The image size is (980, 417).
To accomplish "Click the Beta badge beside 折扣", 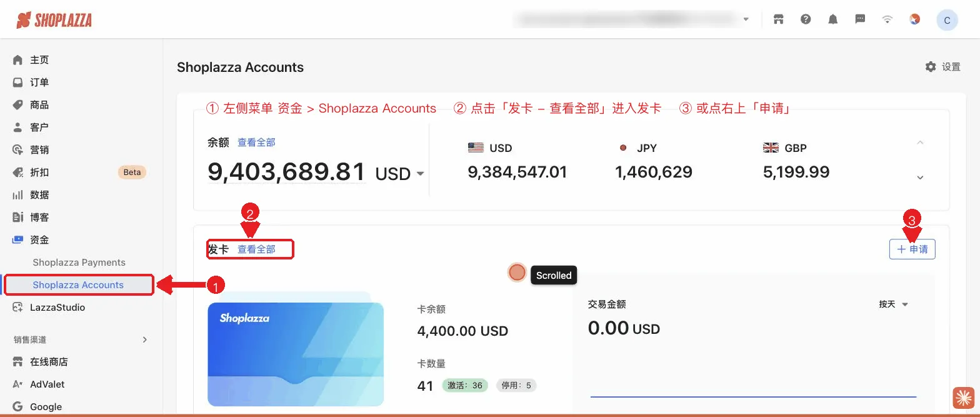I will 132,173.
